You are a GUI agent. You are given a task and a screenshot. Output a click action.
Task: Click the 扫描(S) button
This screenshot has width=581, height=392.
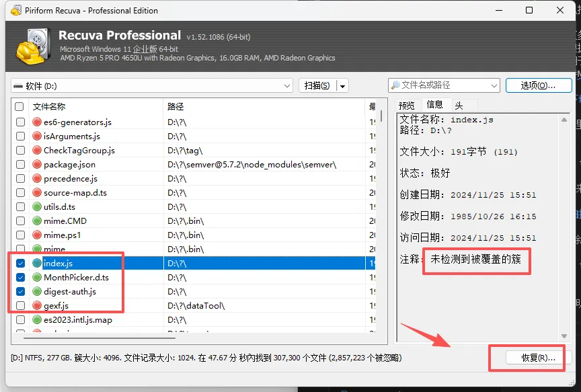(x=317, y=85)
